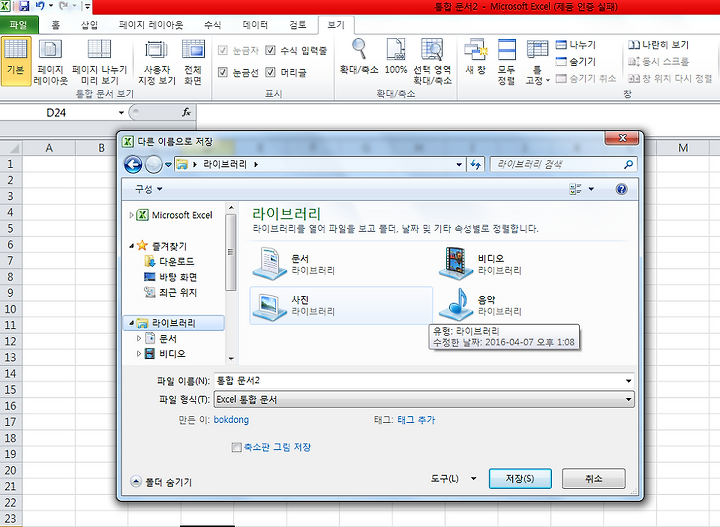Open the Name Box dropdown arrow
720x527 pixels.
(121, 112)
